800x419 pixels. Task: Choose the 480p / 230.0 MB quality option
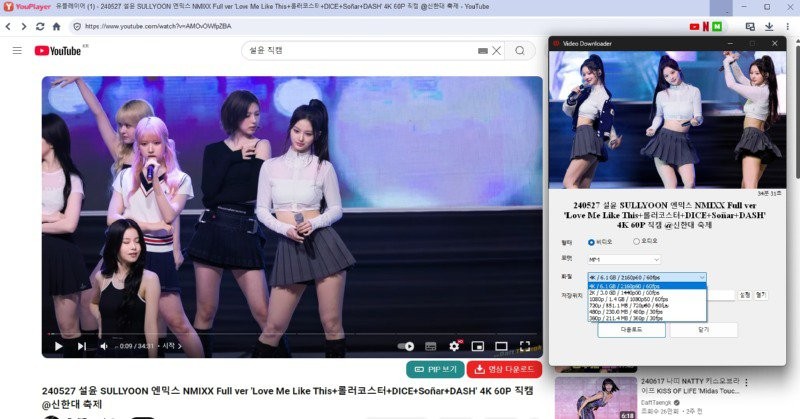point(647,312)
